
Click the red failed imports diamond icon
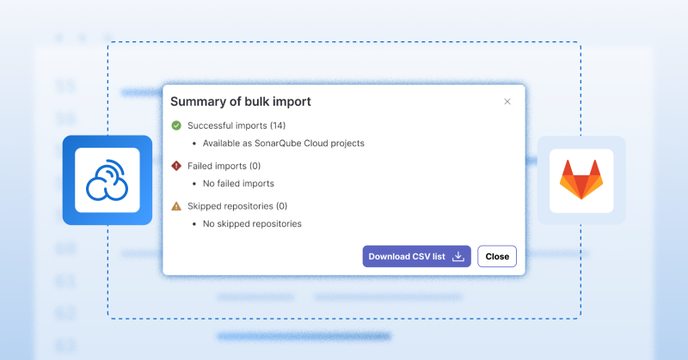pyautogui.click(x=176, y=166)
